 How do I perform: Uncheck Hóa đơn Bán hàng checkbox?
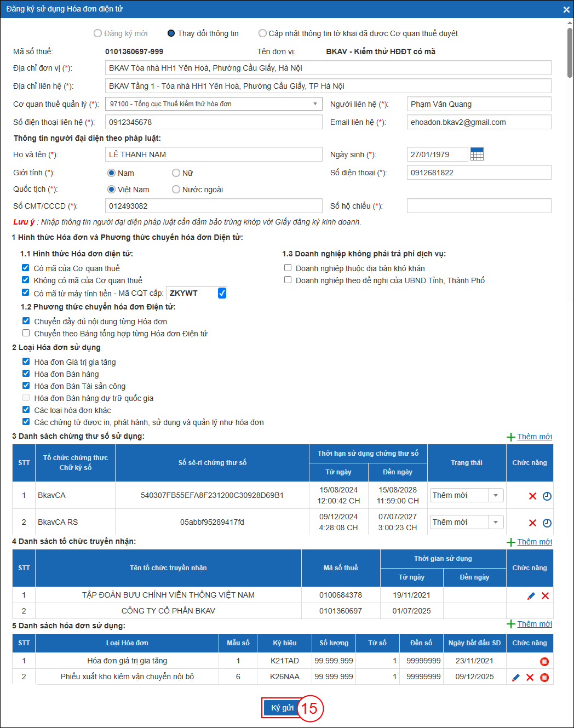point(26,374)
